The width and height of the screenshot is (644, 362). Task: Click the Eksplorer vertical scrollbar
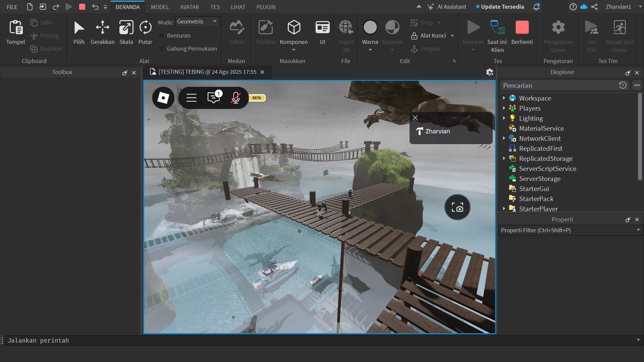pos(640,136)
